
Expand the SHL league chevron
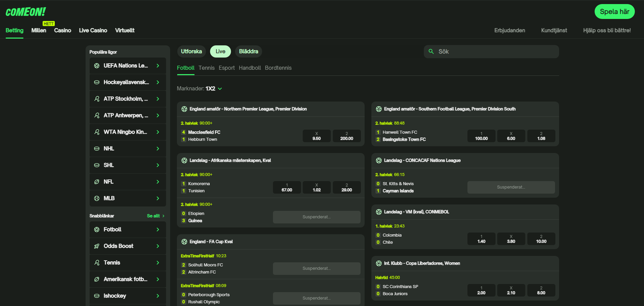coord(158,165)
